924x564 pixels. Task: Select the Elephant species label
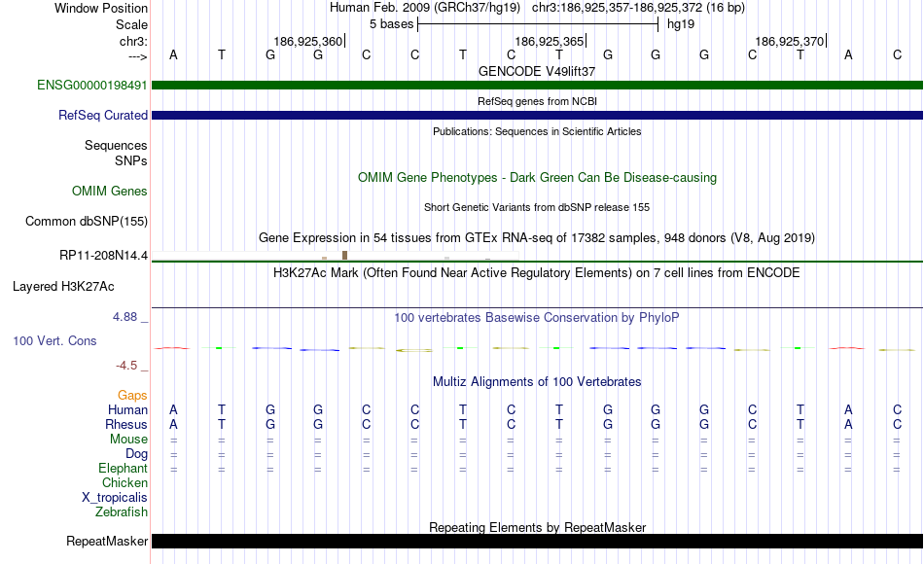click(124, 468)
